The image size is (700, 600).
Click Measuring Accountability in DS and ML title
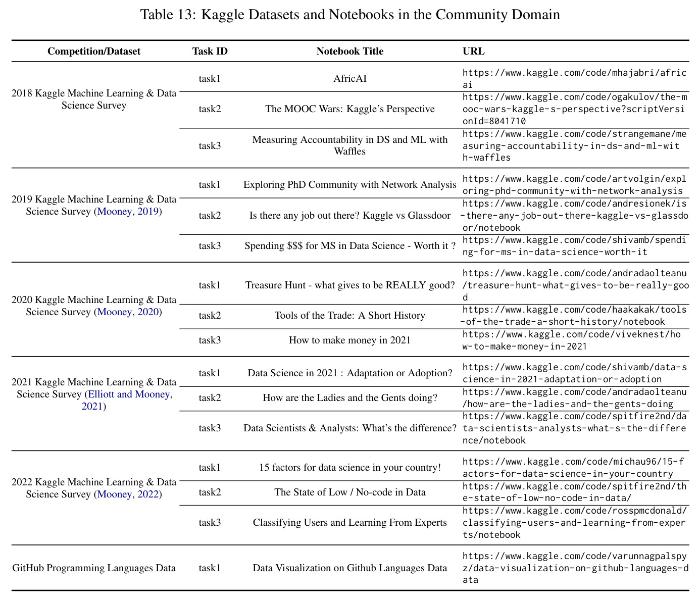350,145
